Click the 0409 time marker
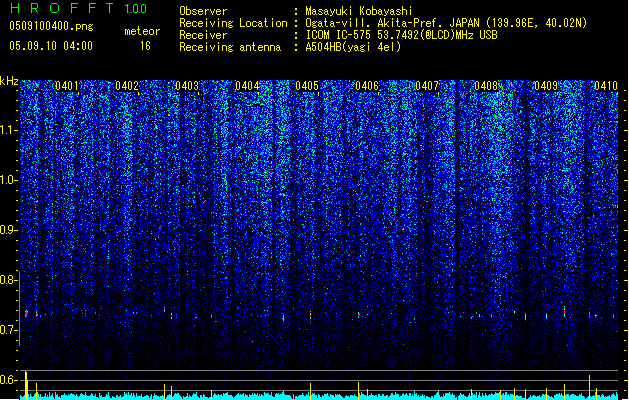The height and width of the screenshot is (400, 629). point(546,86)
